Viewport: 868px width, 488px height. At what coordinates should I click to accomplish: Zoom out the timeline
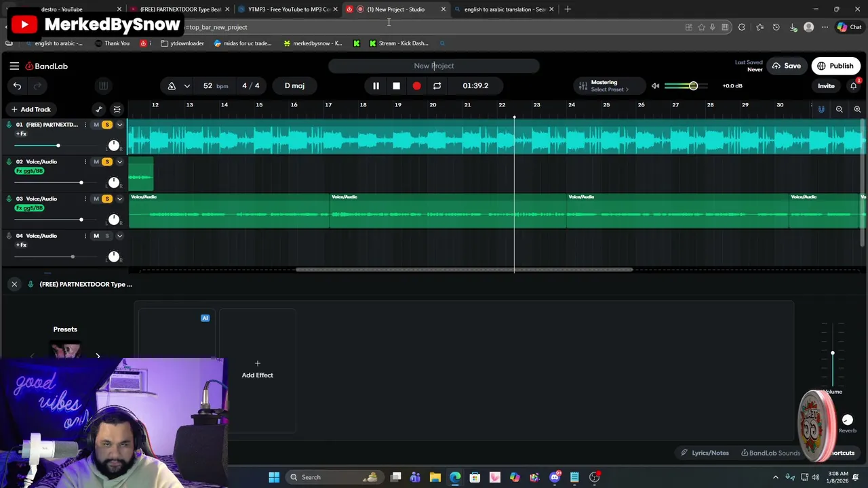[x=840, y=109]
